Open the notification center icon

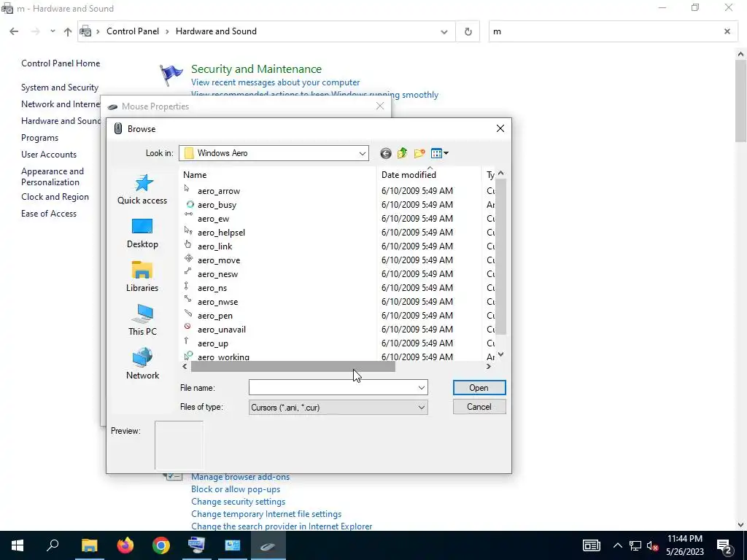[724, 546]
